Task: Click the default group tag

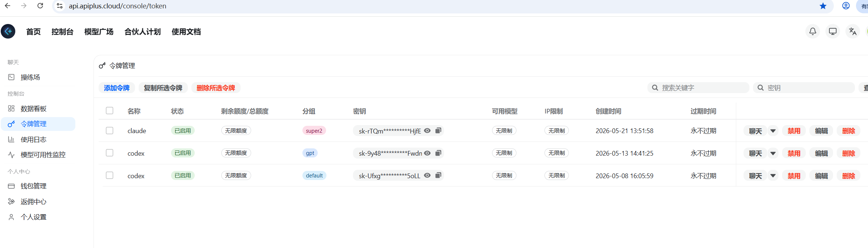Action: coord(314,176)
